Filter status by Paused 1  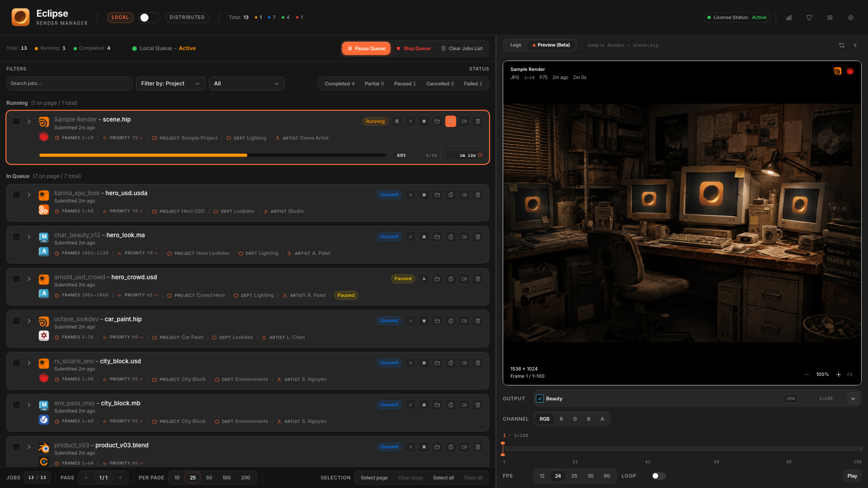pyautogui.click(x=405, y=84)
